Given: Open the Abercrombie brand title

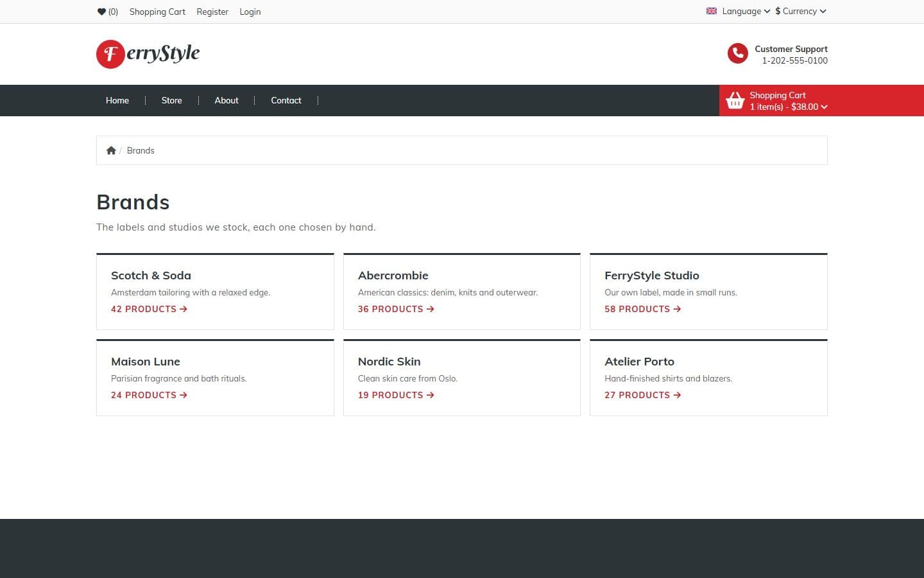Looking at the screenshot, I should tap(393, 276).
